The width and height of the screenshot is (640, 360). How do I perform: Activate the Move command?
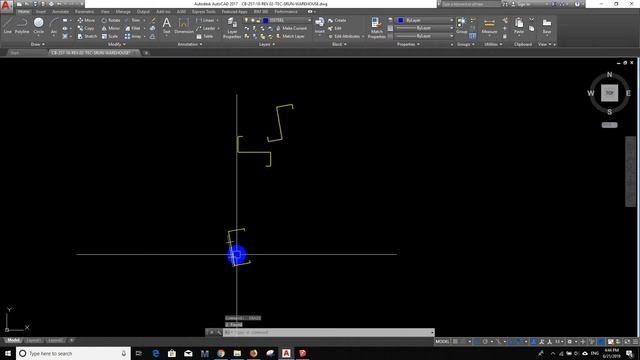pos(86,20)
